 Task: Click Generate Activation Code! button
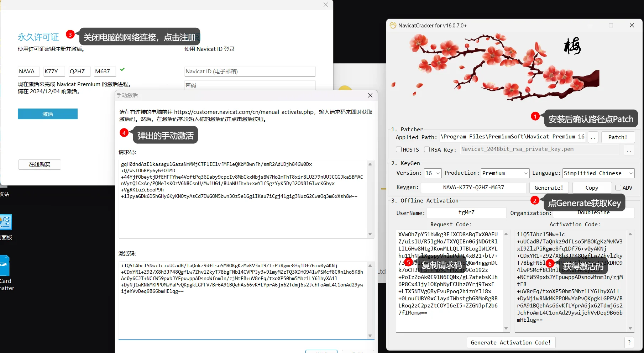[x=511, y=342]
